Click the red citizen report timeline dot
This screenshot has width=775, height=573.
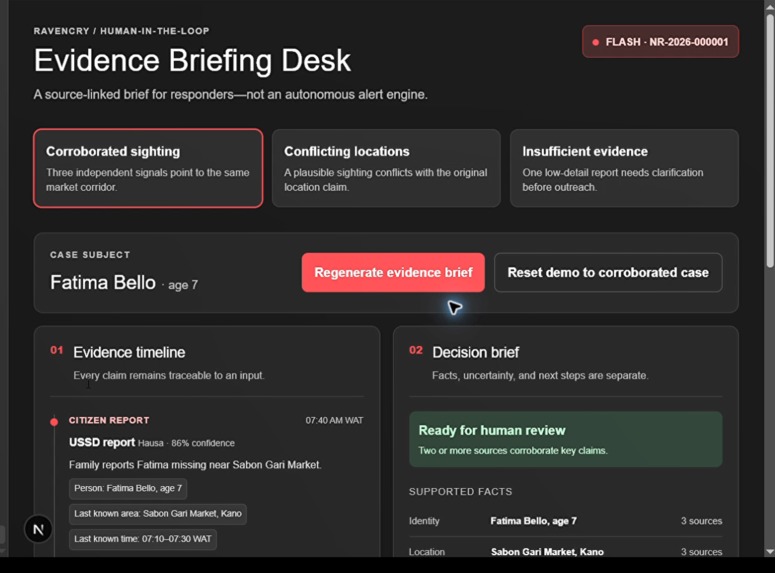(54, 422)
